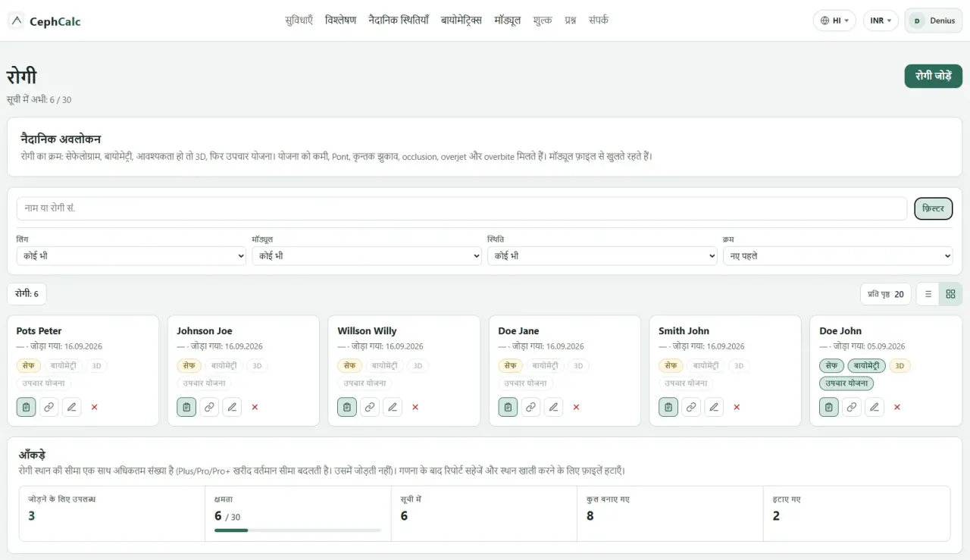Open the स्थिति filter dropdown
Screen dimensions: 970x560
602,256
